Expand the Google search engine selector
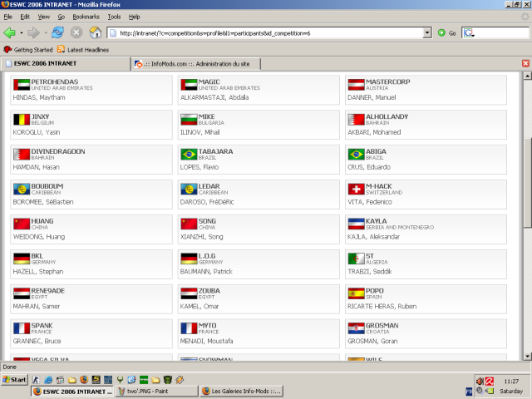The width and height of the screenshot is (532, 399). 469,33
